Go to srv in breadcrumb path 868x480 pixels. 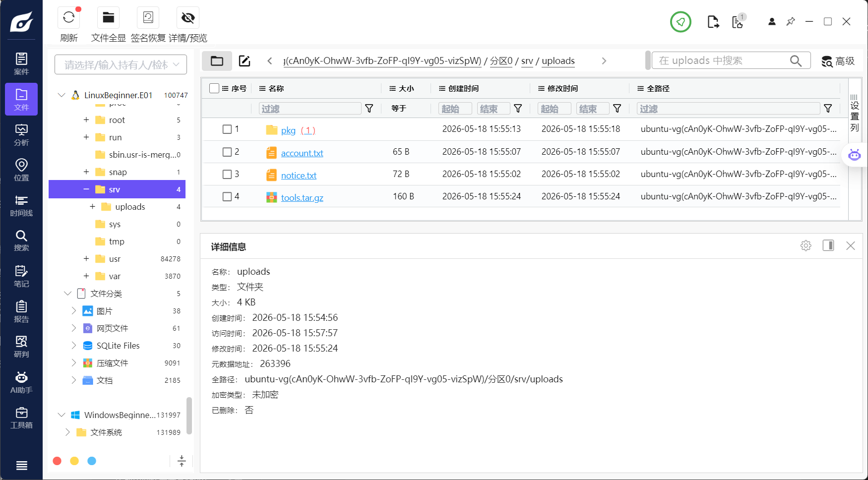point(527,61)
